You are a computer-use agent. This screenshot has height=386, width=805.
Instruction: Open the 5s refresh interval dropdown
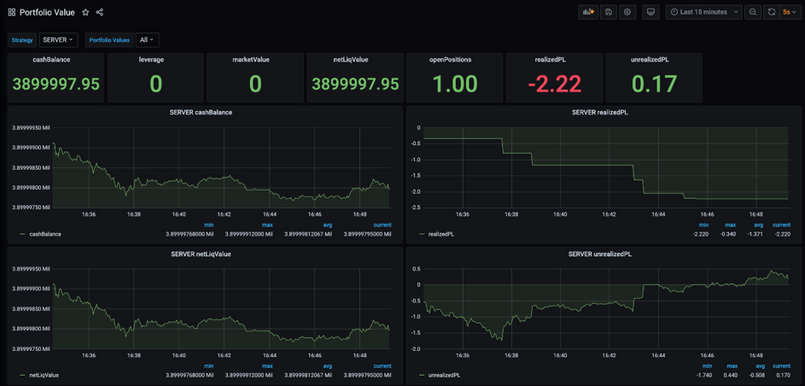789,12
